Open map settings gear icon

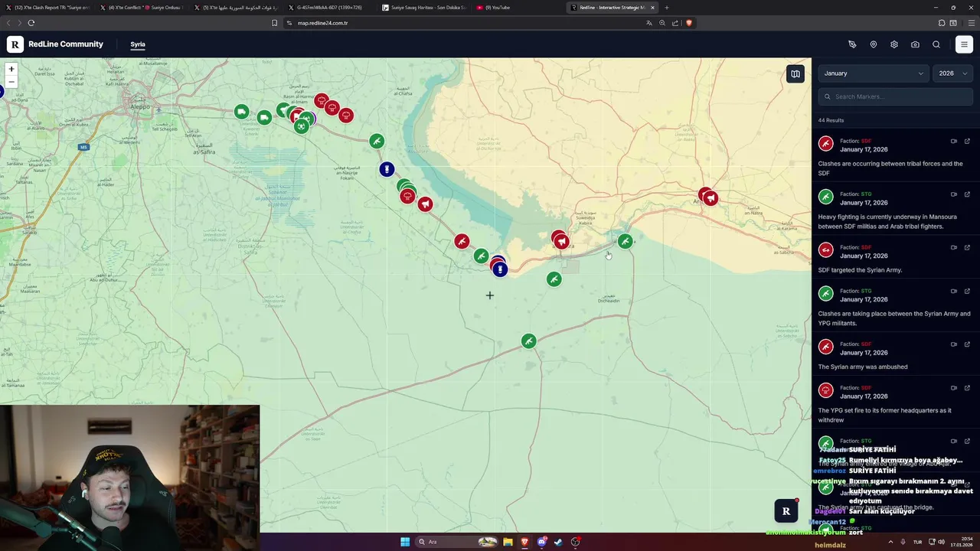(x=894, y=44)
